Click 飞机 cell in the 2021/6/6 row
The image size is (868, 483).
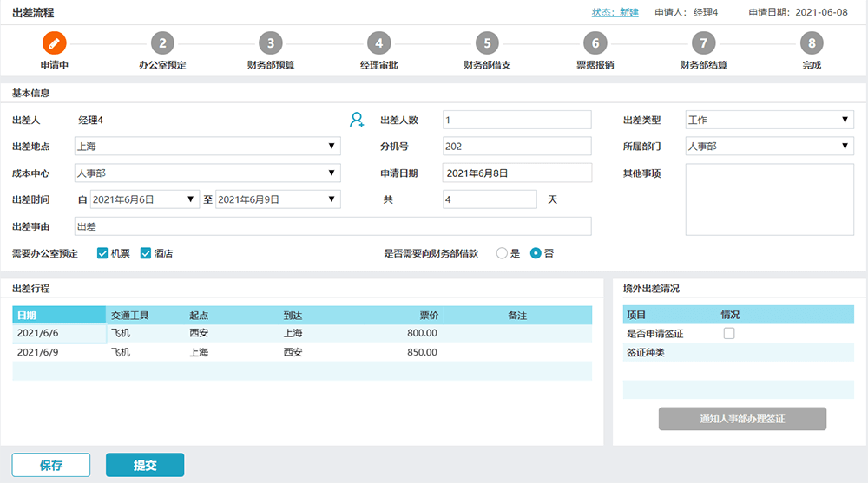point(121,333)
